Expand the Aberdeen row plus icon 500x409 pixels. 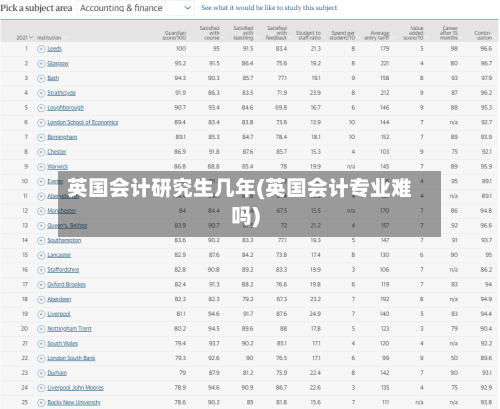[x=41, y=299]
